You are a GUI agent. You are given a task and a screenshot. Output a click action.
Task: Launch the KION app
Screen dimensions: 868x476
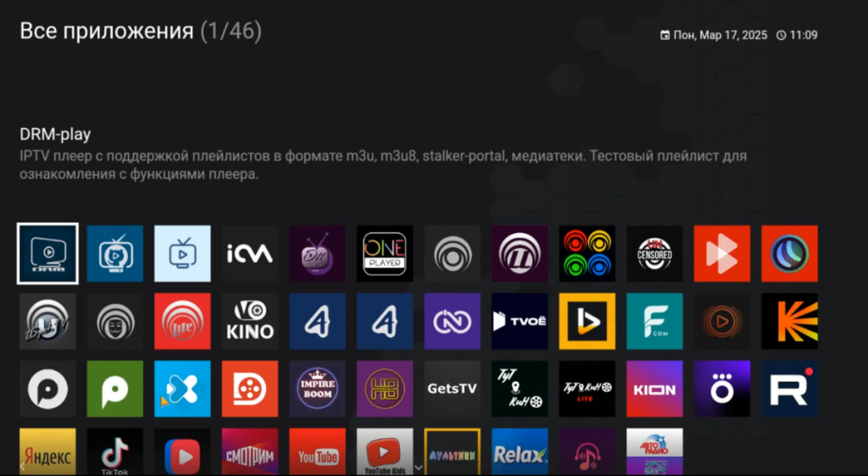(x=655, y=389)
